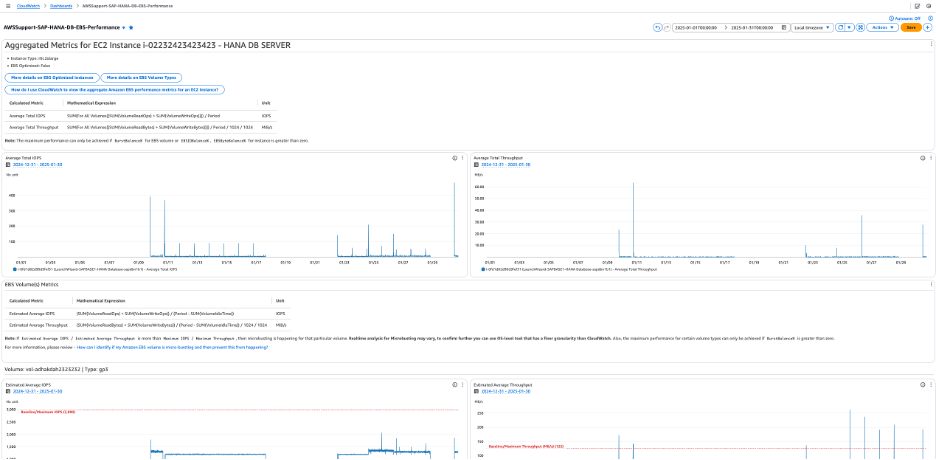Open the Aggregated Metrics widget options menu
The image size is (936, 460).
(931, 44)
